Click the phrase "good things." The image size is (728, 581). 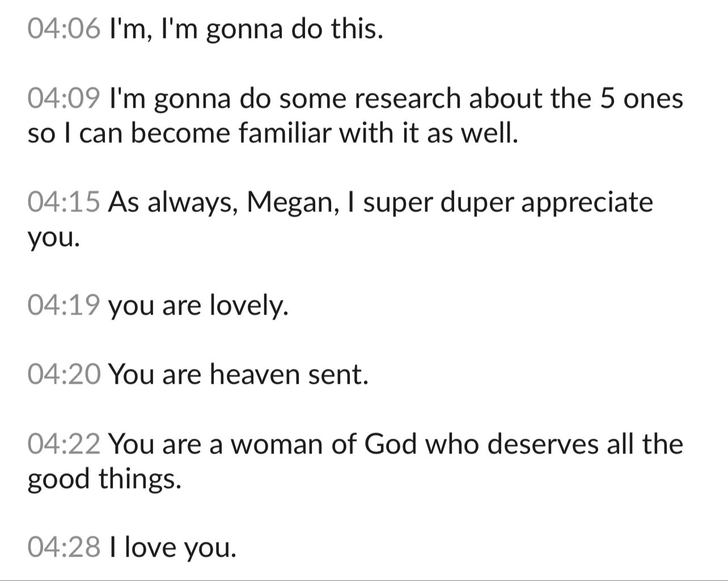click(x=104, y=480)
